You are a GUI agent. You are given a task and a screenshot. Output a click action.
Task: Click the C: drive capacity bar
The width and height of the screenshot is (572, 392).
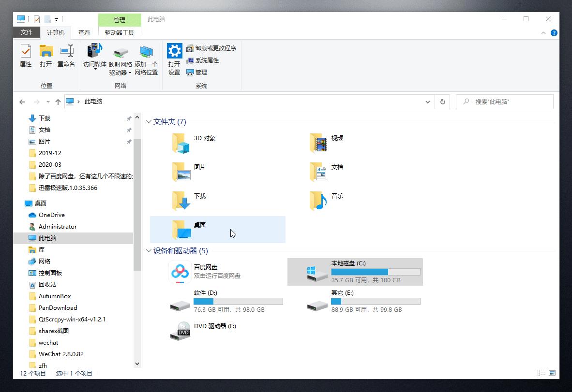point(375,272)
